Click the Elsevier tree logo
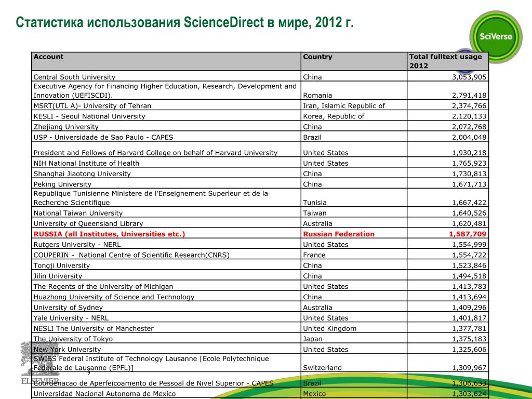This screenshot has width=532, height=399. pos(39,362)
